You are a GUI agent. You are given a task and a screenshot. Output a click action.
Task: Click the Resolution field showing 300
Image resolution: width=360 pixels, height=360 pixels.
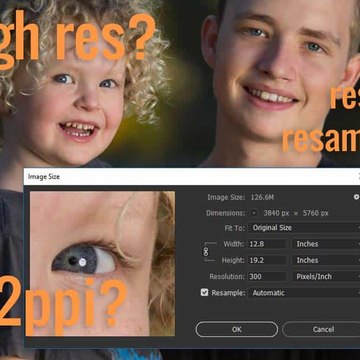(x=267, y=277)
